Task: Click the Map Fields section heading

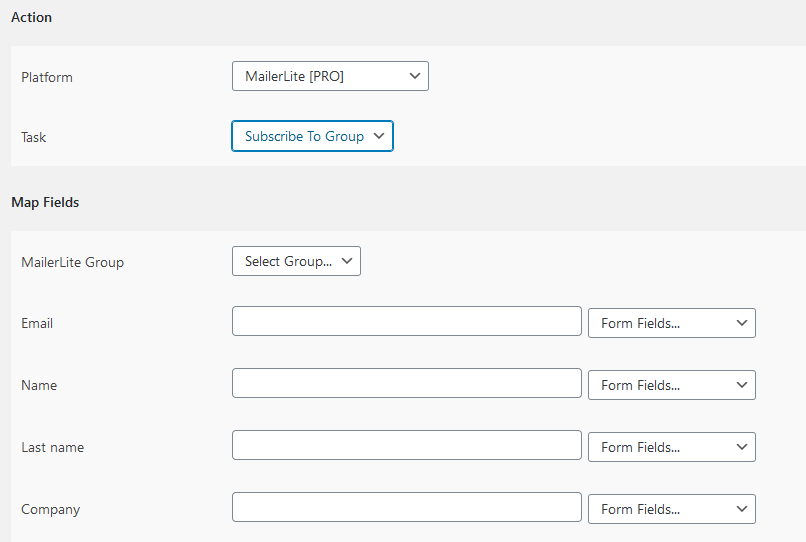Action: pyautogui.click(x=45, y=203)
